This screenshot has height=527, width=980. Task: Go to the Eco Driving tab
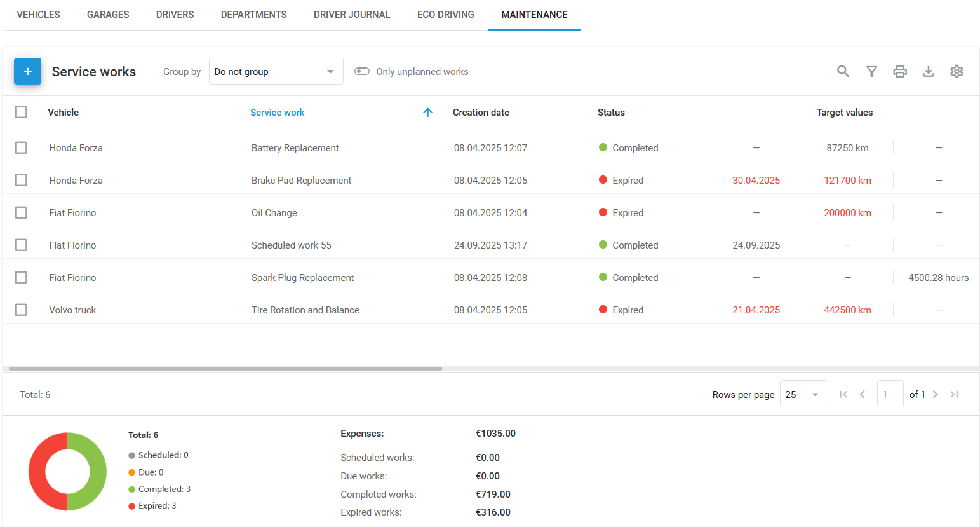(x=446, y=15)
